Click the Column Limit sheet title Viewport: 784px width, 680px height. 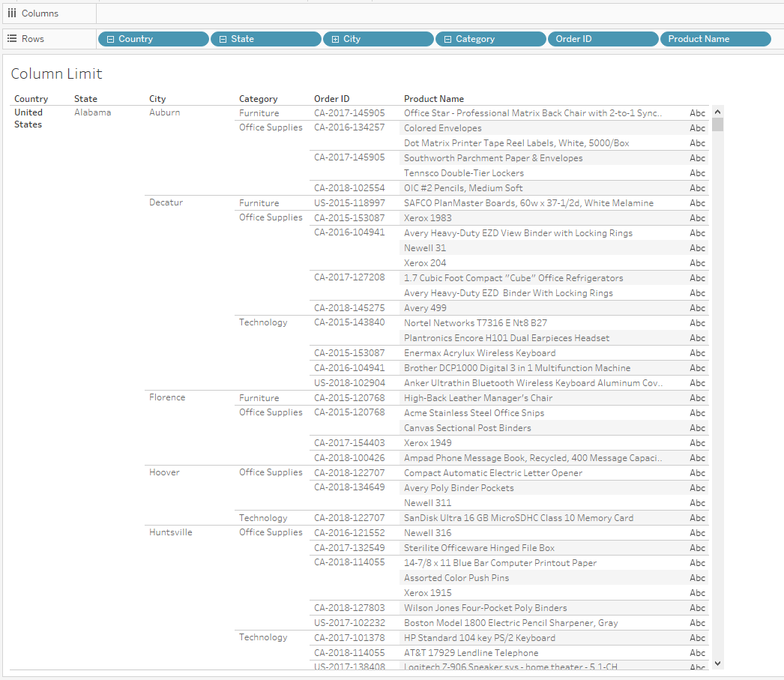coord(56,74)
